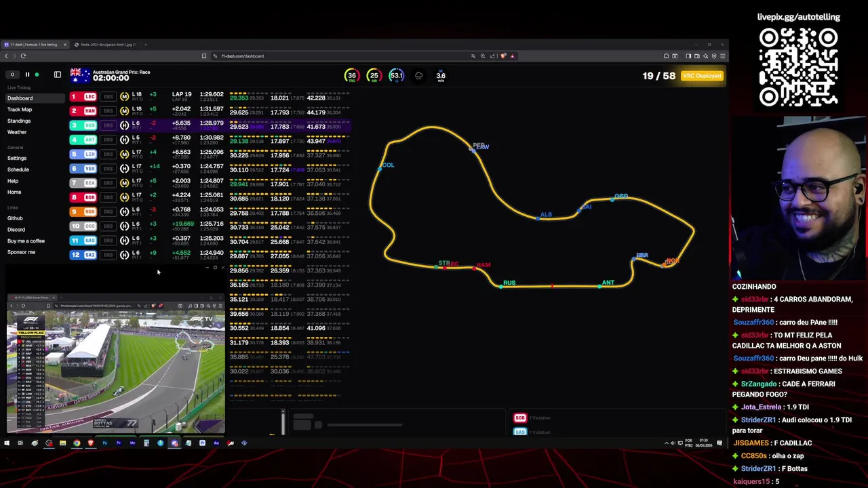Click the VSC Deployed status badge
868x488 pixels.
click(703, 76)
